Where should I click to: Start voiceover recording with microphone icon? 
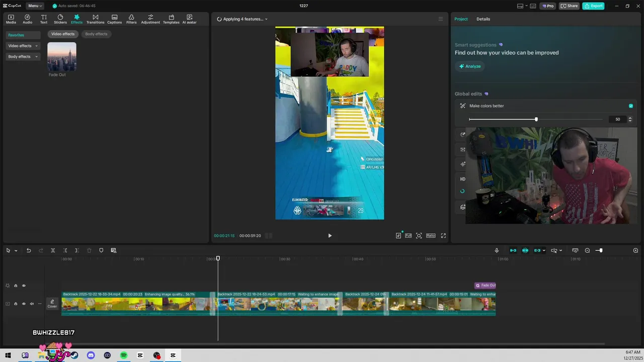click(x=497, y=250)
